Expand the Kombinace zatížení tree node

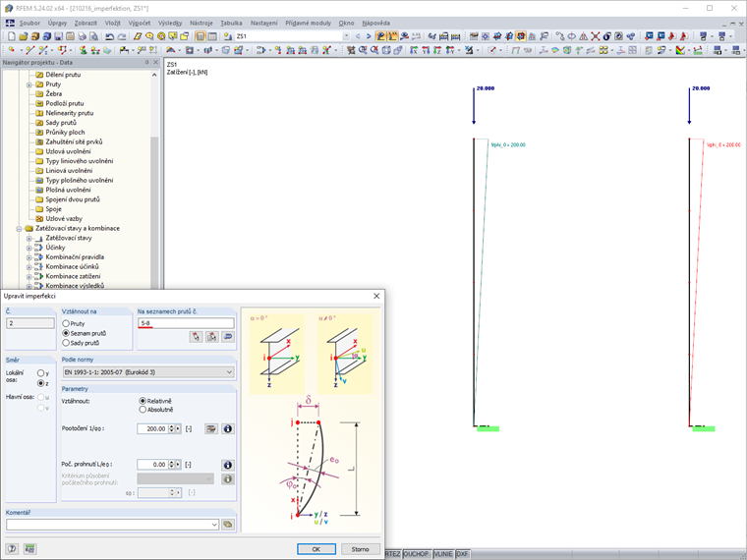point(29,276)
